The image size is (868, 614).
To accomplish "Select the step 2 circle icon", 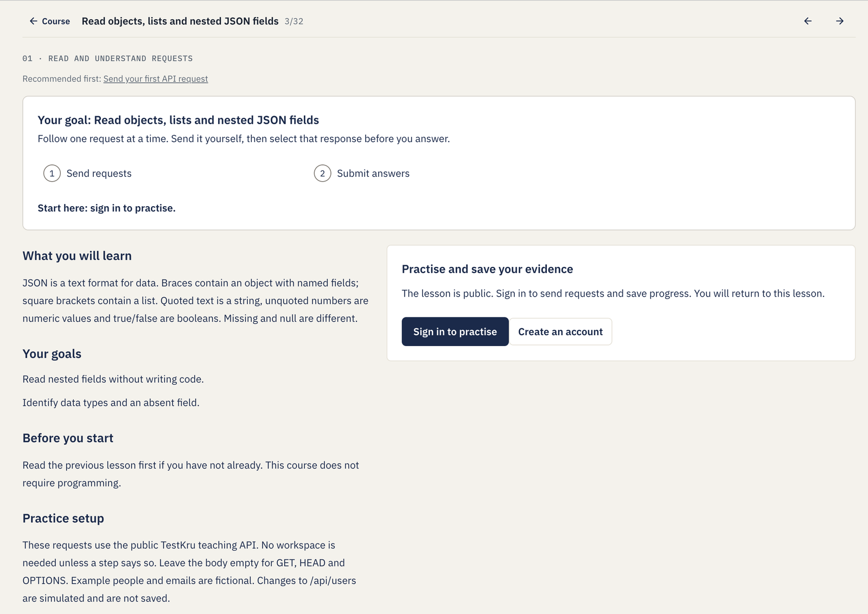I will click(x=322, y=174).
